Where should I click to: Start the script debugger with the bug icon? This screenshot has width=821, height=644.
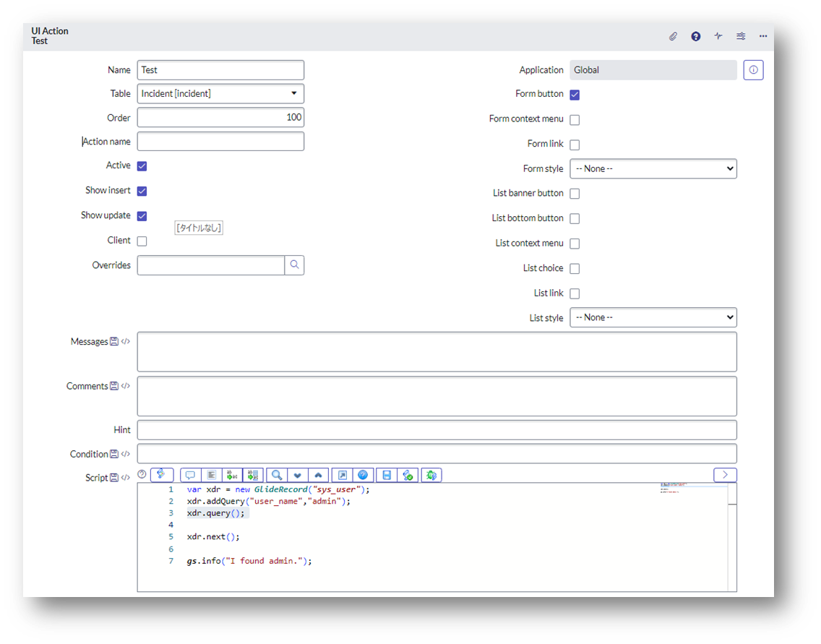click(x=431, y=475)
